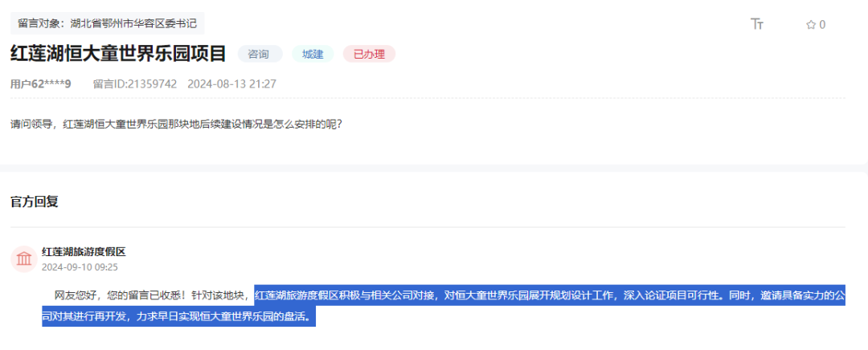Click username 用户62****9
Screen dimensions: 868x350
[x=41, y=84]
